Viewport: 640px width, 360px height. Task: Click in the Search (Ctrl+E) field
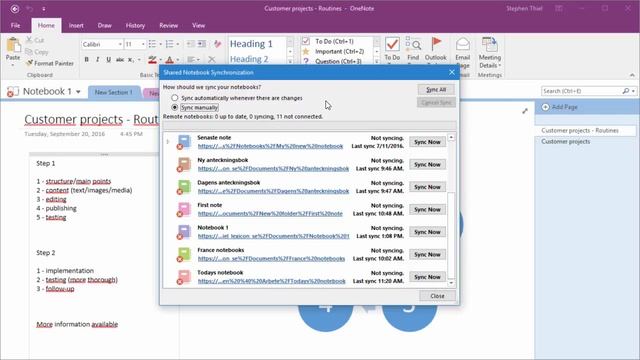[582, 91]
